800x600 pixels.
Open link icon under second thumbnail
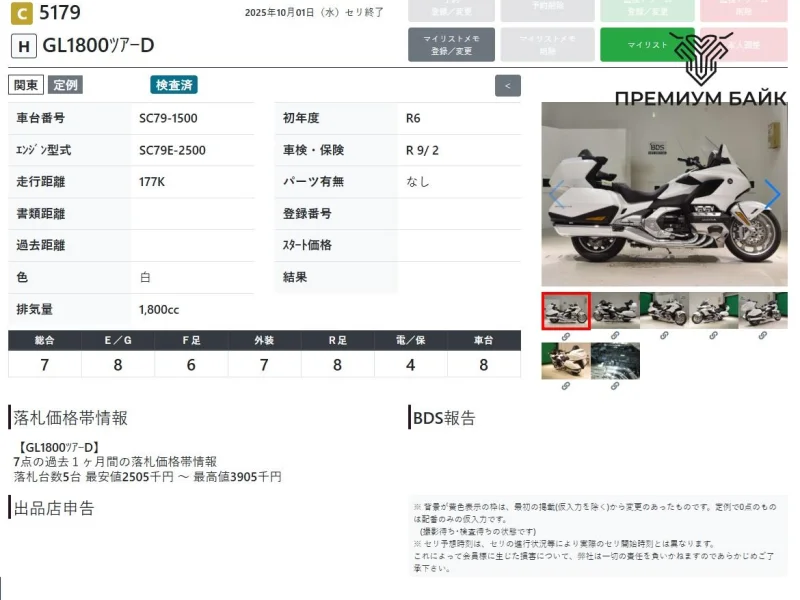coord(615,337)
